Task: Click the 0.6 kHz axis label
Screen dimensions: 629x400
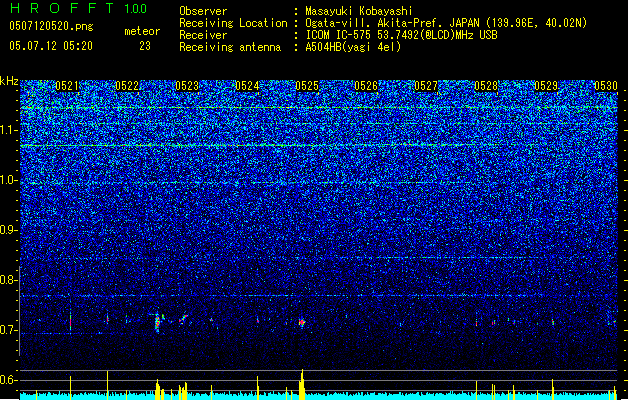Action: click(9, 380)
